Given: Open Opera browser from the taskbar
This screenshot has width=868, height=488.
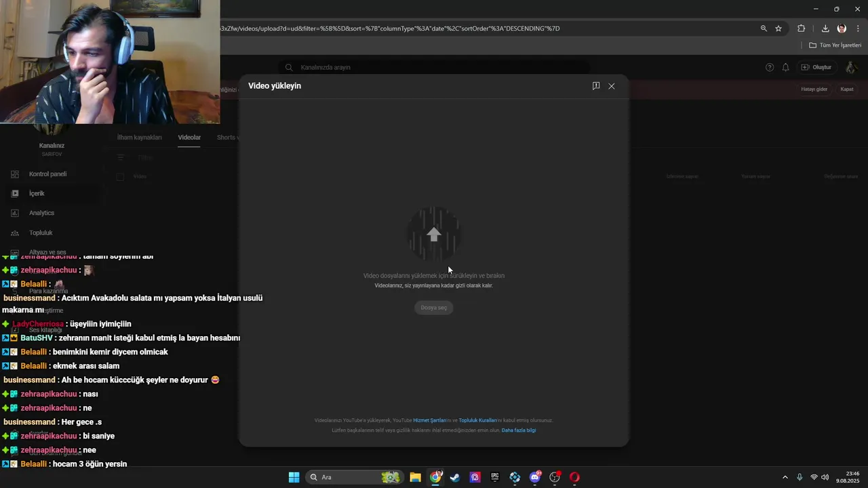Looking at the screenshot, I should point(575,477).
